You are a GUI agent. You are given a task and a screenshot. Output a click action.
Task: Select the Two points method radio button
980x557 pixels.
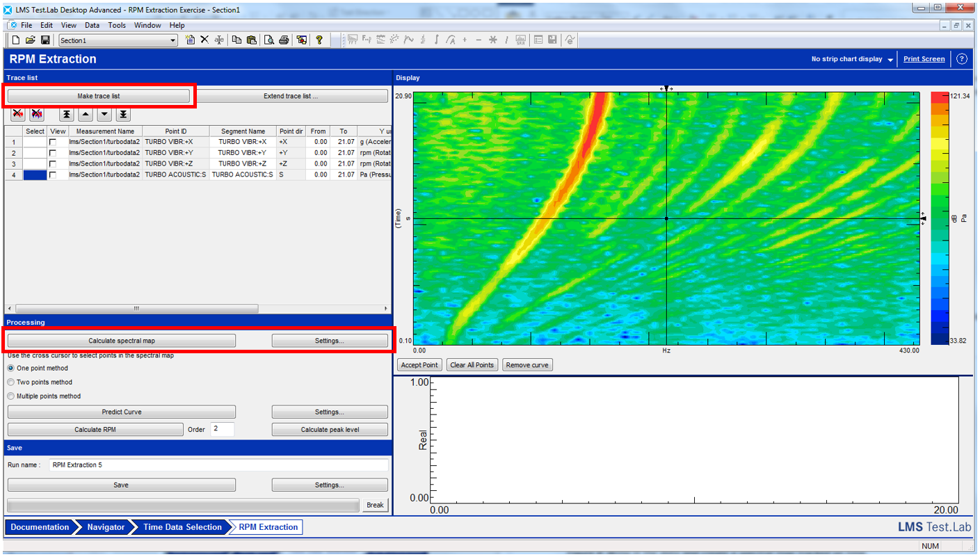click(x=10, y=382)
